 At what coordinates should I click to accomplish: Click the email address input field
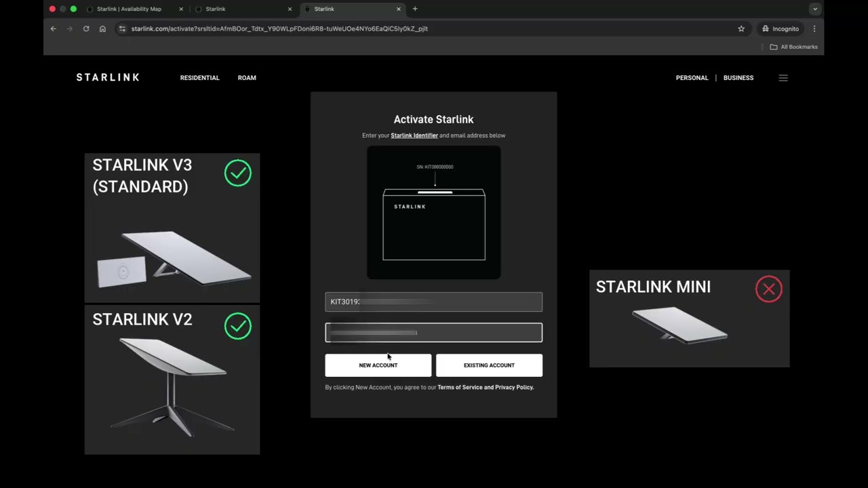pos(433,332)
